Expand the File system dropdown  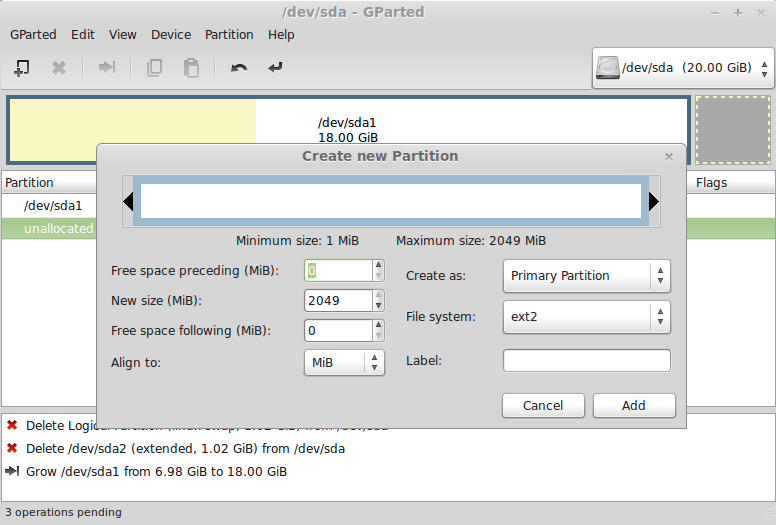pyautogui.click(x=586, y=317)
